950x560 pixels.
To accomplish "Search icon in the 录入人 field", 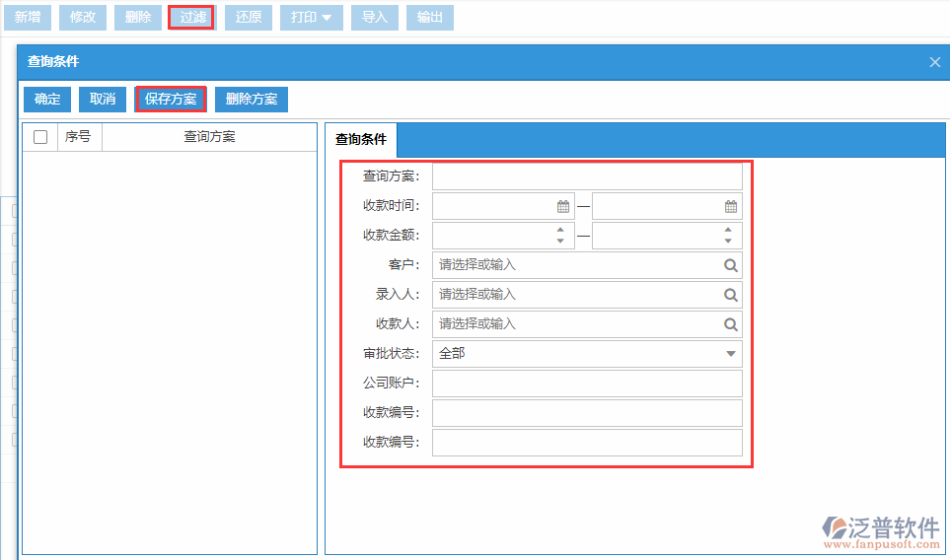I will [731, 295].
